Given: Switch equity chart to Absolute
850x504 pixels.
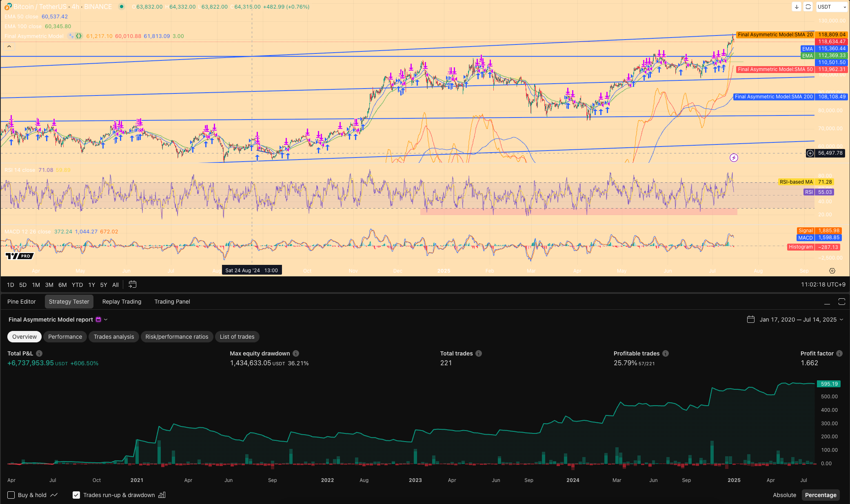Looking at the screenshot, I should tap(784, 495).
